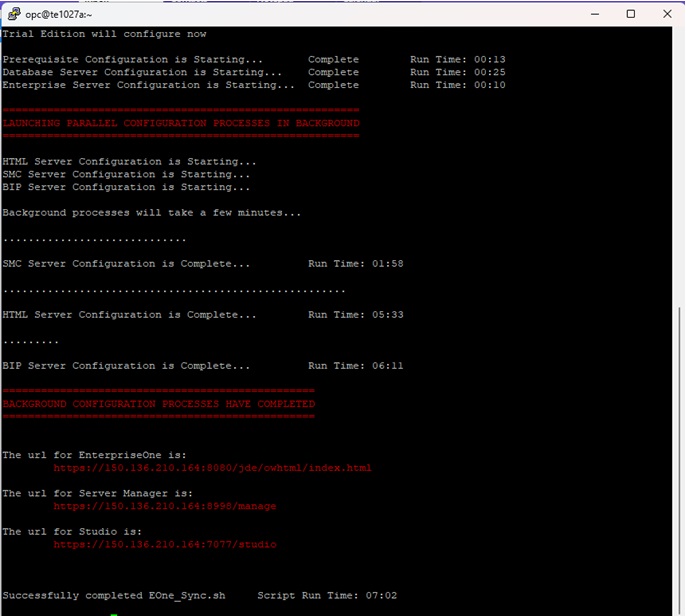Click 'SMC Server Configuration is Complete...' line
This screenshot has width=686, height=616.
tap(126, 264)
